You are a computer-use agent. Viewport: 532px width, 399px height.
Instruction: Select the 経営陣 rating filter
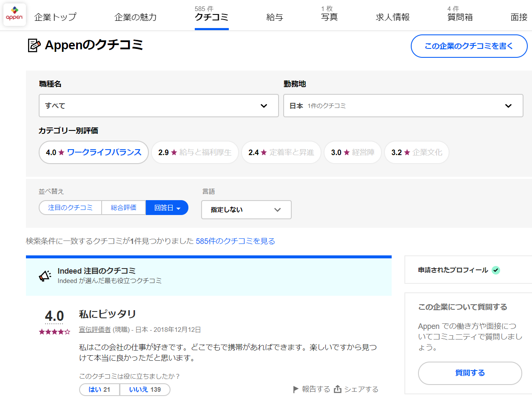(353, 152)
